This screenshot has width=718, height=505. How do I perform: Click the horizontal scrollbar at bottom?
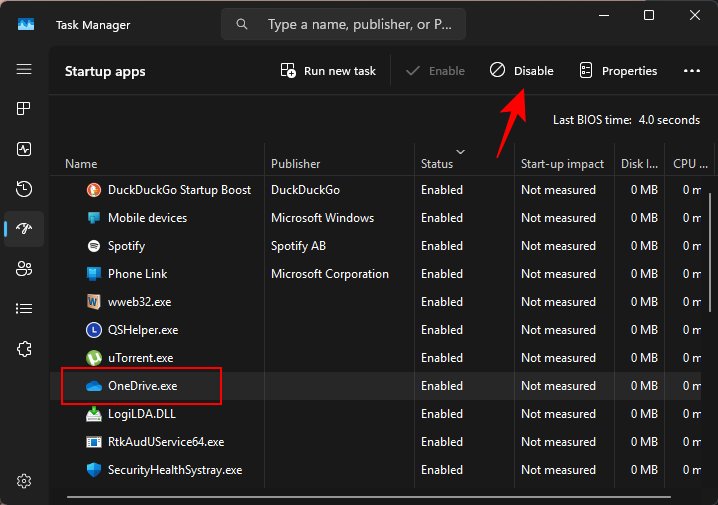pos(369,497)
